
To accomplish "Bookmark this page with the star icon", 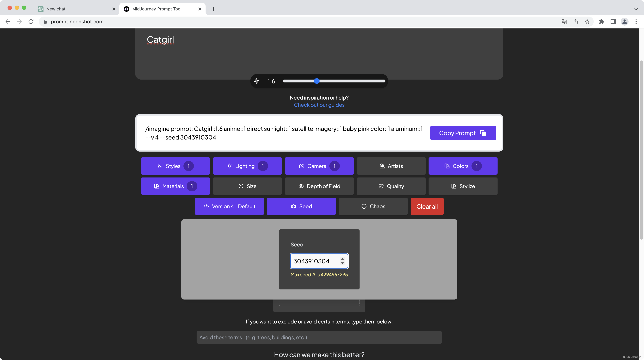I will [587, 22].
